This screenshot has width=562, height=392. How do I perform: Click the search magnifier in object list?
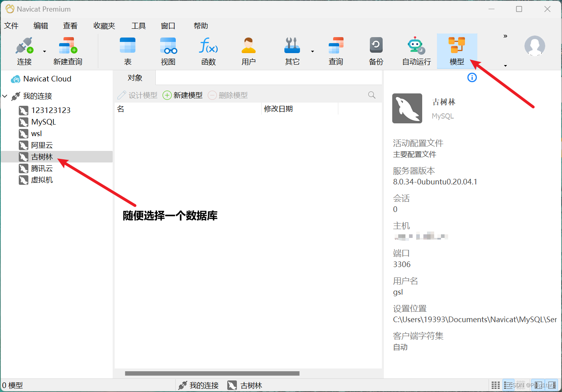[372, 95]
